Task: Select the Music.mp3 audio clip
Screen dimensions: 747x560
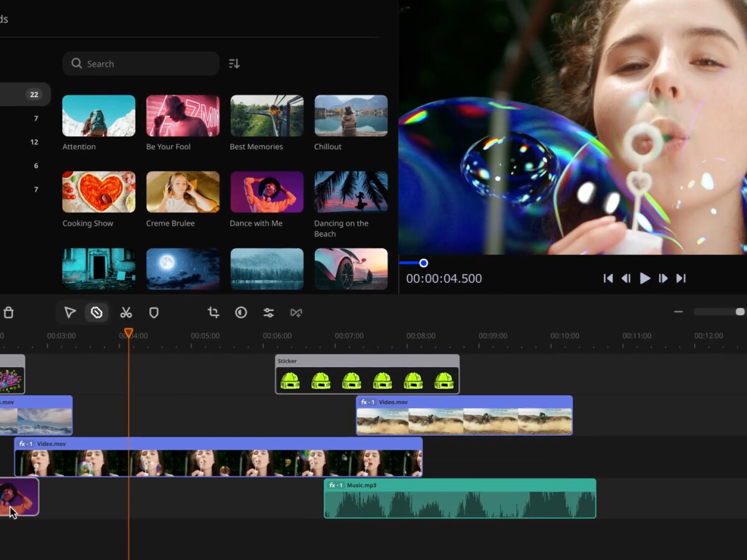Action: pos(459,498)
